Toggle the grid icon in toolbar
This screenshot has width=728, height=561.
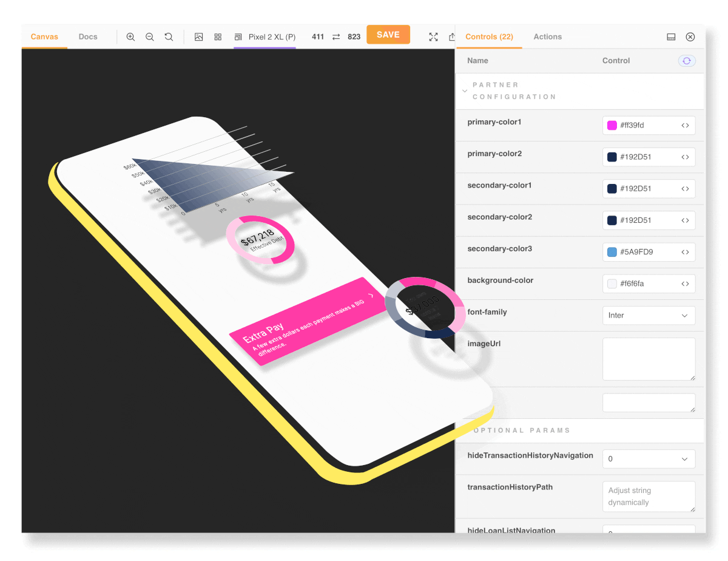point(218,37)
